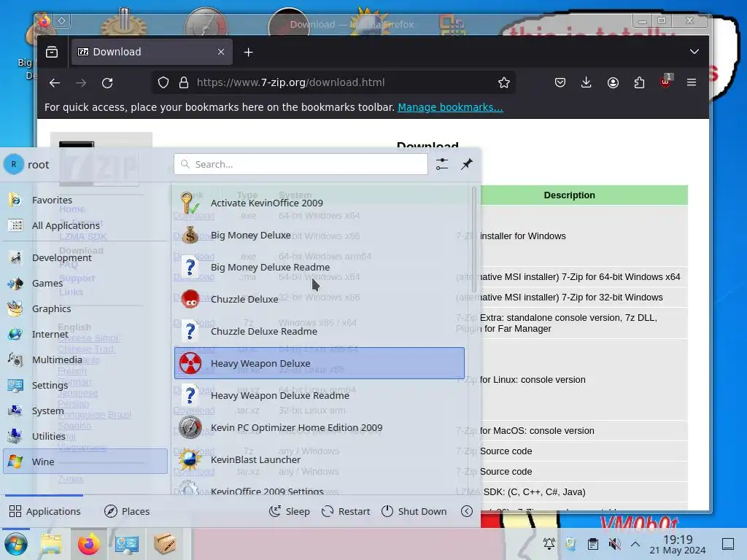Open Heavy Weapon Deluxe Readme entry
Viewport: 747px width, 560px height.
coord(320,395)
